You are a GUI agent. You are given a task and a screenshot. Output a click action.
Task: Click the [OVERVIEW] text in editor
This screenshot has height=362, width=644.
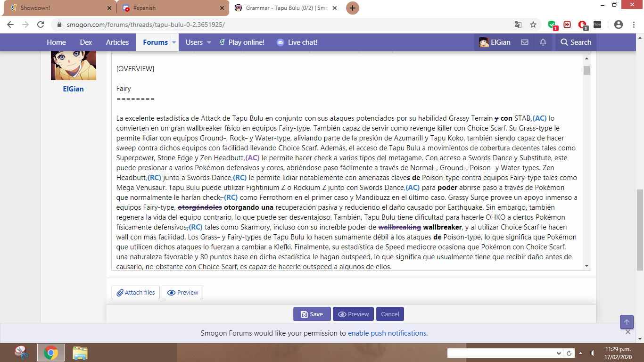coord(135,69)
